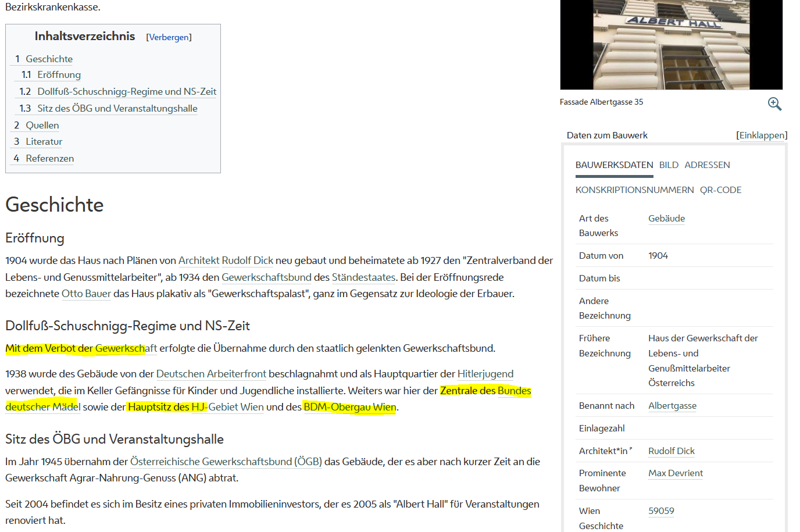This screenshot has height=532, width=800.
Task: Open the Architekt Rudolf Dick article link
Action: pos(226,261)
